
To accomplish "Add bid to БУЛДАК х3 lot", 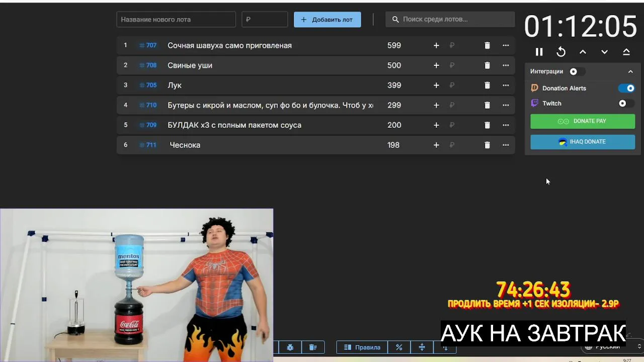I will coord(436,125).
